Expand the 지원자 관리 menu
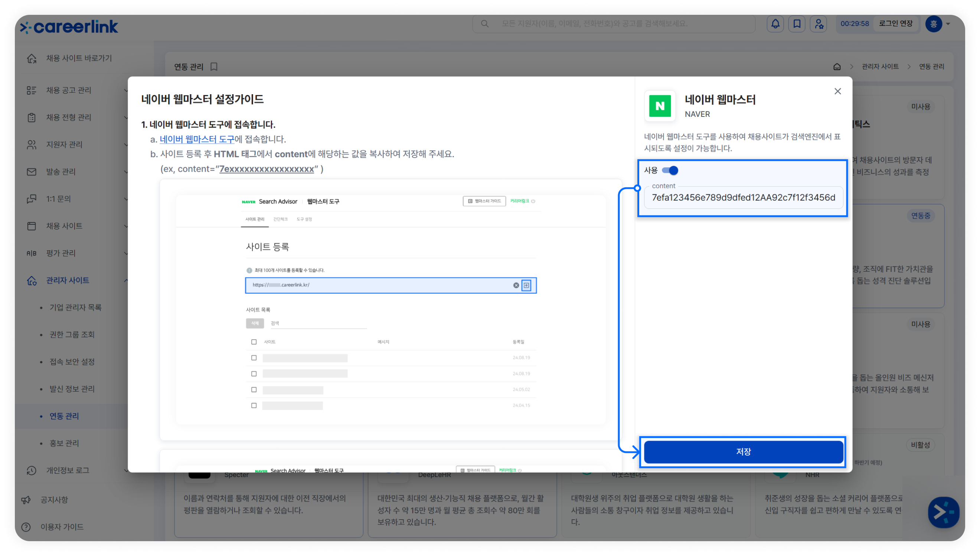 126,144
